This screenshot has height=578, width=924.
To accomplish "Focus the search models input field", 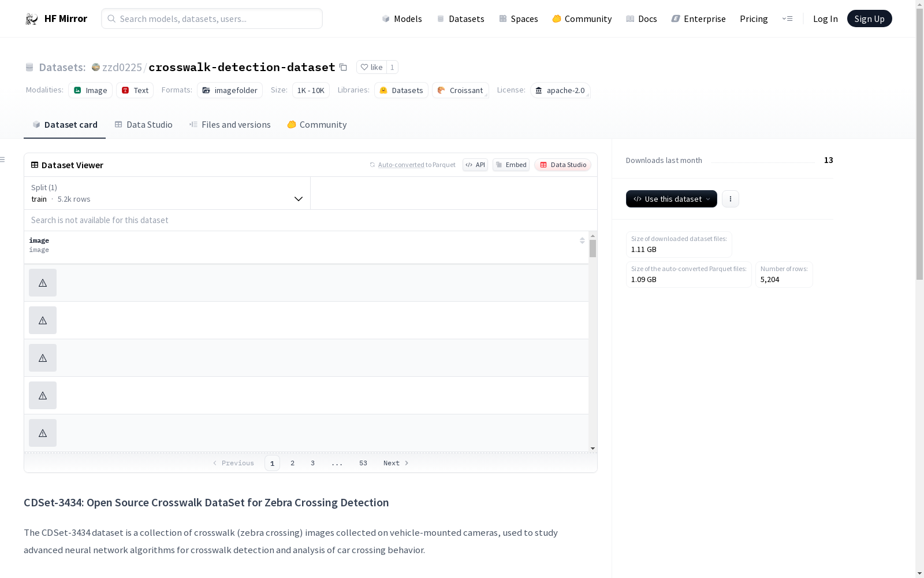I will [212, 18].
